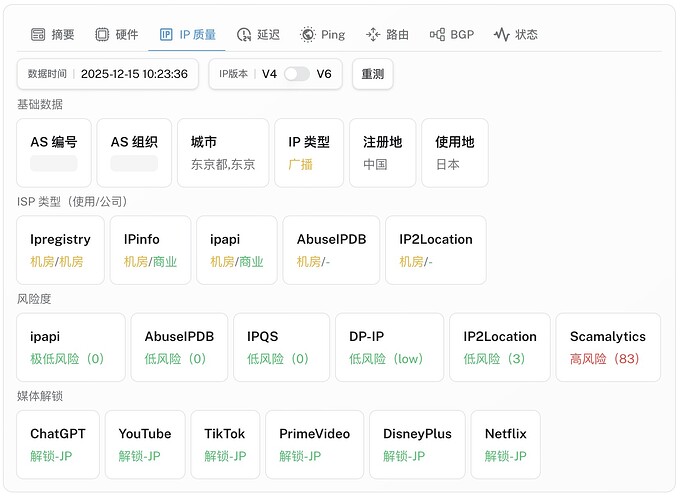This screenshot has width=680, height=499.
Task: Click Scamalytics 高风险 (83) card
Action: [x=608, y=347]
